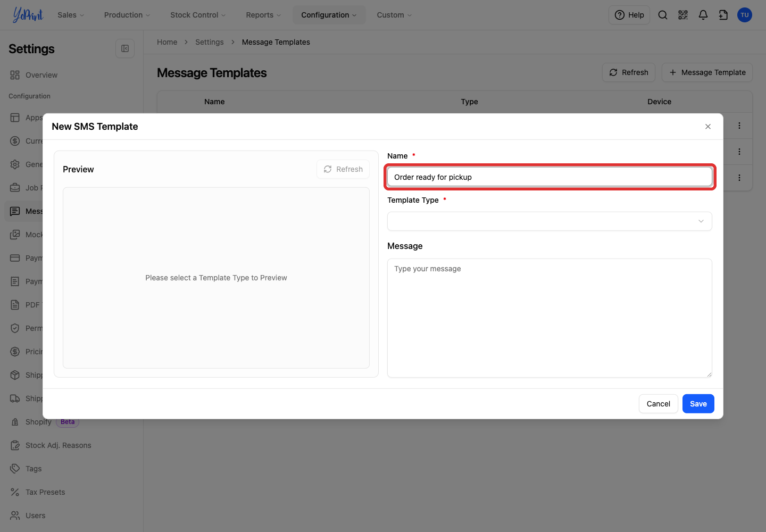766x532 pixels.
Task: Expand the Template Type dropdown
Action: [x=549, y=221]
